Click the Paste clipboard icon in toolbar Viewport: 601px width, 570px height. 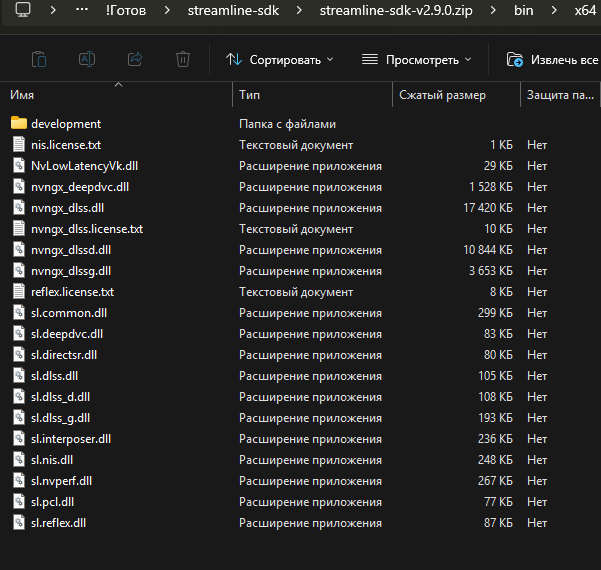(38, 59)
